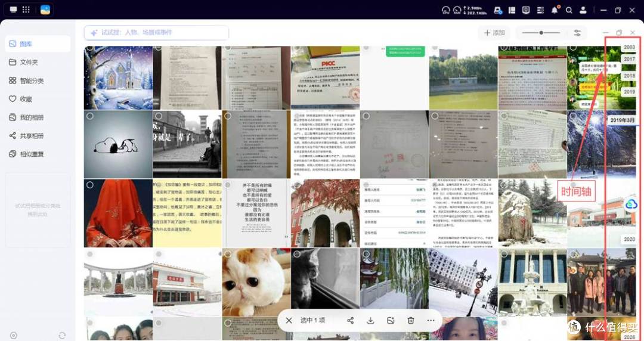Click the blue cloud icon on right edge
Screen dimensions: 644x341
coord(631,203)
